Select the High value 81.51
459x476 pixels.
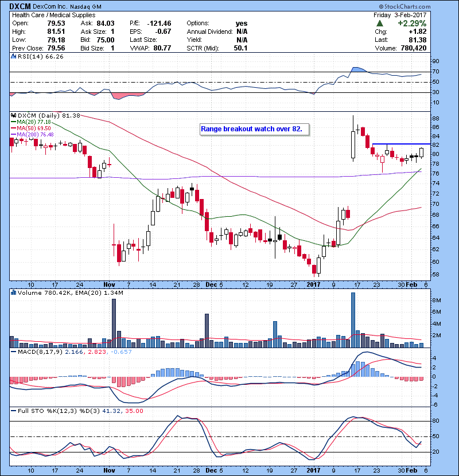click(x=56, y=32)
